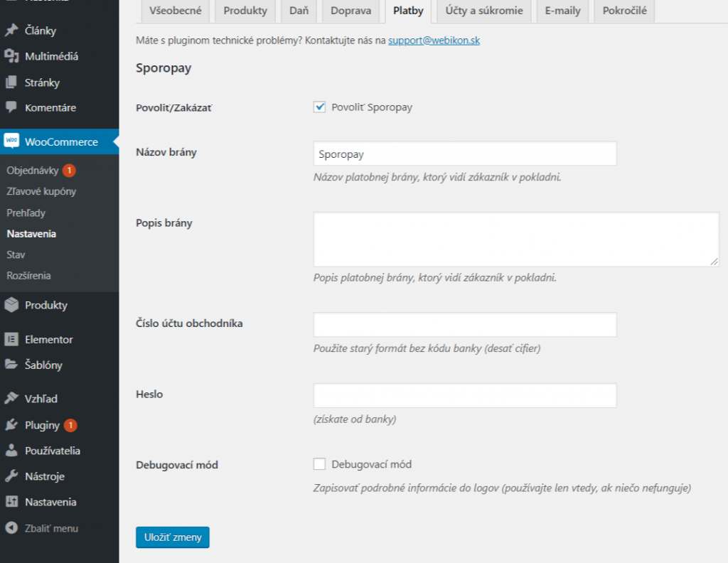Click the Pluginy plug icon
728x563 pixels.
pos(10,424)
